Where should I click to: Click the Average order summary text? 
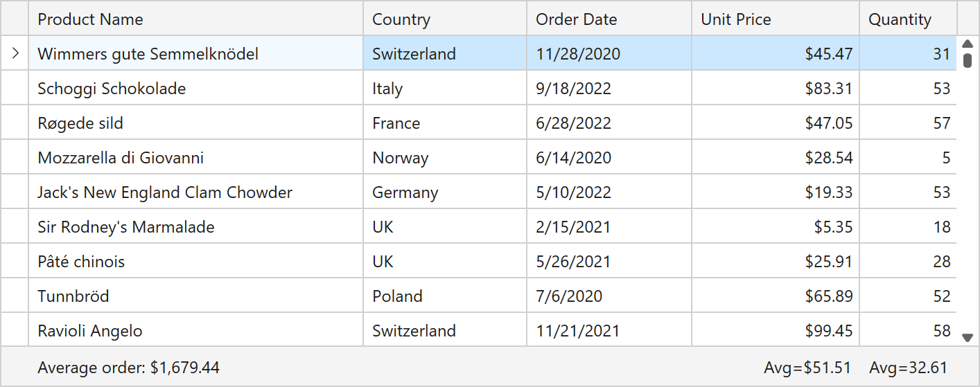[x=129, y=368]
